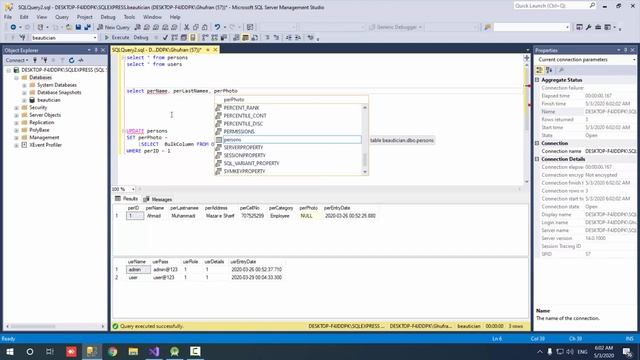
Task: Click the Refresh icon in Object Explorer
Action: point(71,60)
